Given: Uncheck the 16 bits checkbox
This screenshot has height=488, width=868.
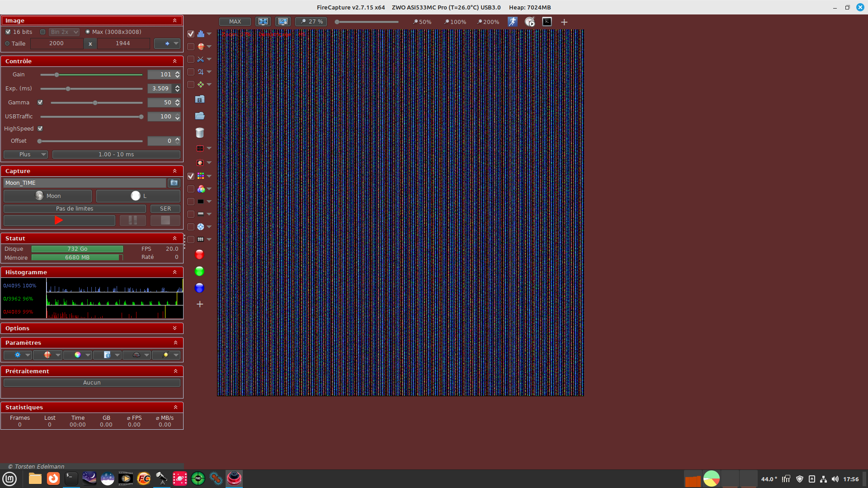Looking at the screenshot, I should [8, 32].
